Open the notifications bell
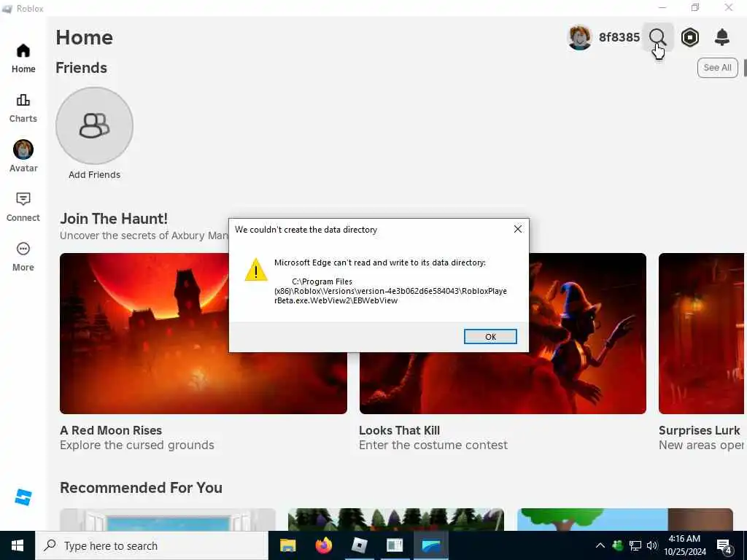This screenshot has height=560, width=747. pos(722,37)
